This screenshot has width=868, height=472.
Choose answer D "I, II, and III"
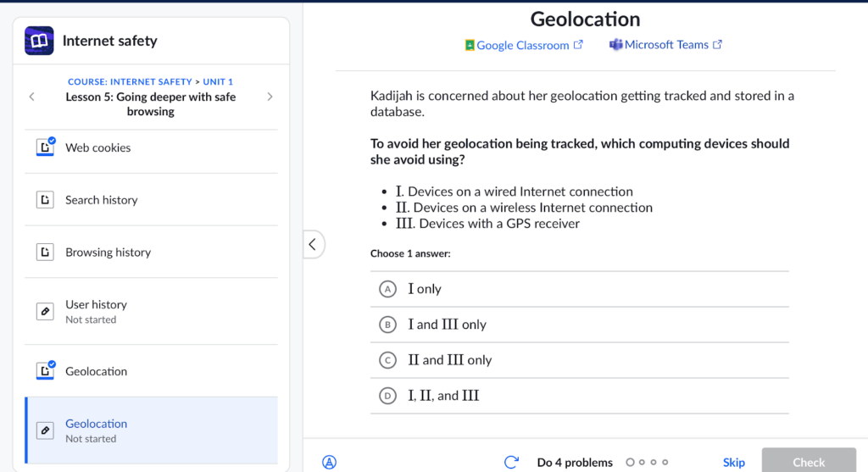[x=388, y=396]
